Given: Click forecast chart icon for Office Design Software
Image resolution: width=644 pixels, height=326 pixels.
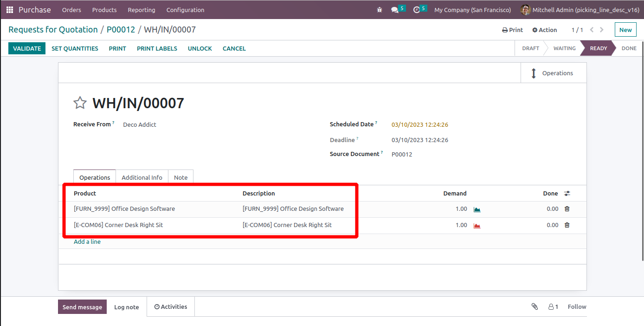Looking at the screenshot, I should [x=477, y=209].
